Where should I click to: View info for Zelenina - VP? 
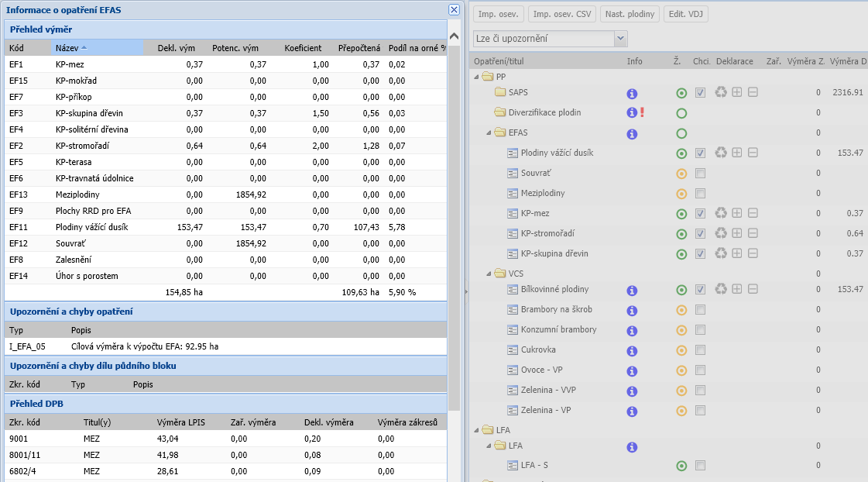pyautogui.click(x=632, y=411)
